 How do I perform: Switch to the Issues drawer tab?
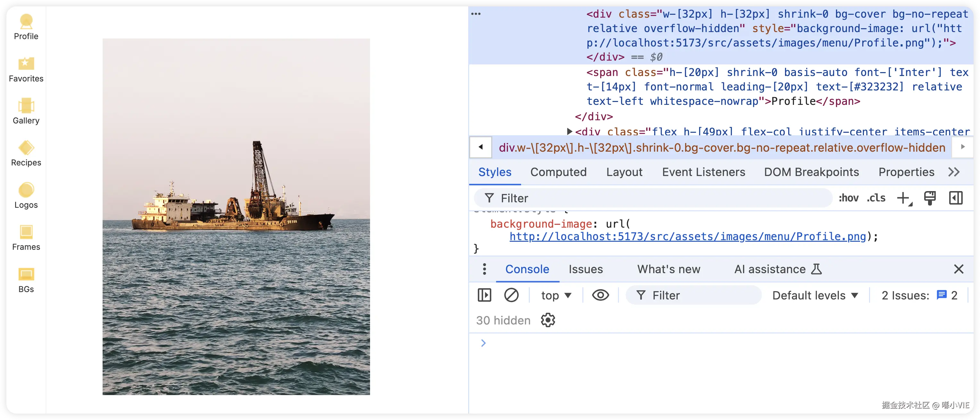586,269
